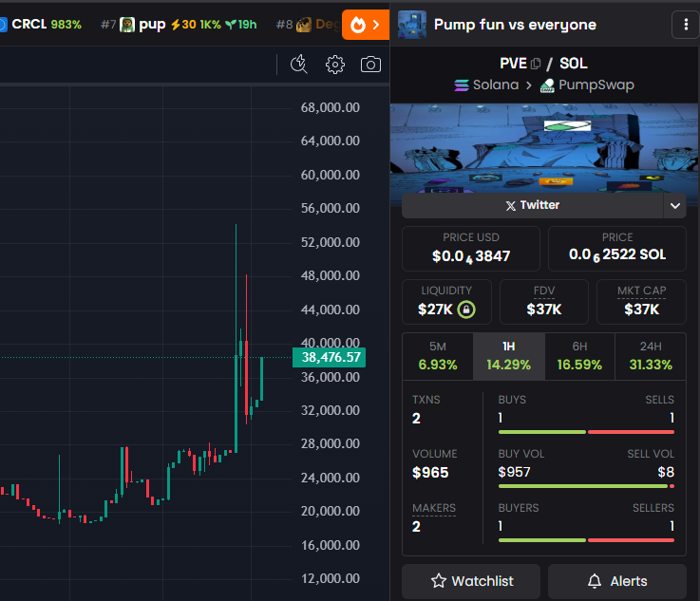The width and height of the screenshot is (700, 601).
Task: Copy the PVE token address icon
Action: [537, 64]
